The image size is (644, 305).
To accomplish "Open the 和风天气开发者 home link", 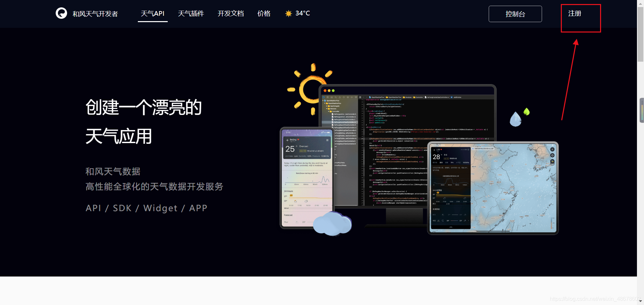I will click(x=95, y=14).
